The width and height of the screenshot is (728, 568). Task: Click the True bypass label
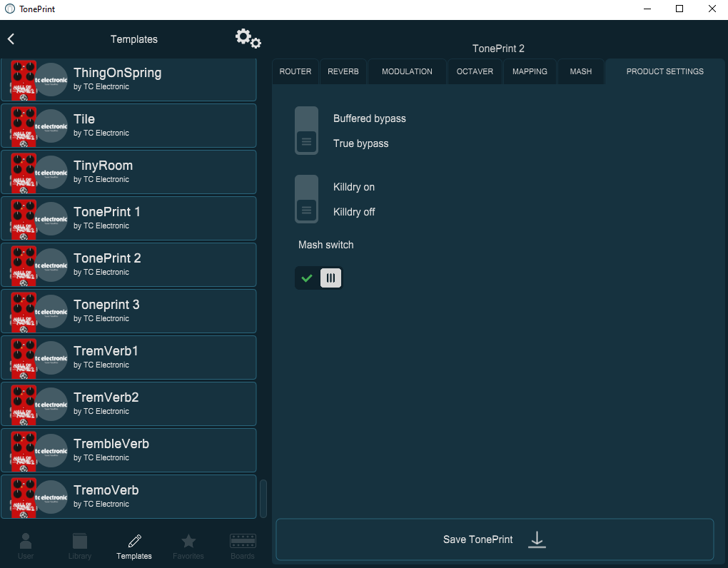click(360, 144)
